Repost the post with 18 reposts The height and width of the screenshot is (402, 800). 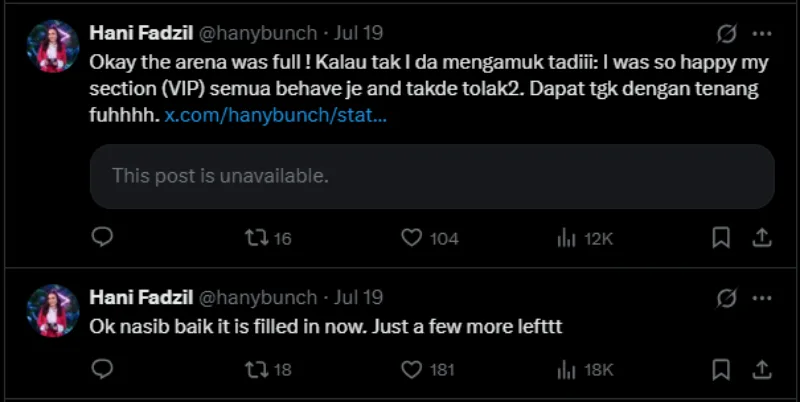(256, 370)
